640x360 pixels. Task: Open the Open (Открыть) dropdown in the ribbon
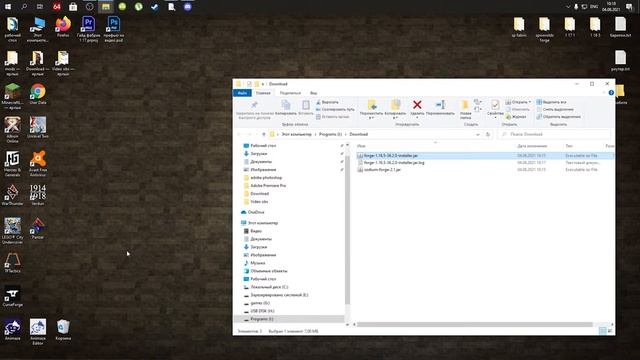pyautogui.click(x=518, y=102)
